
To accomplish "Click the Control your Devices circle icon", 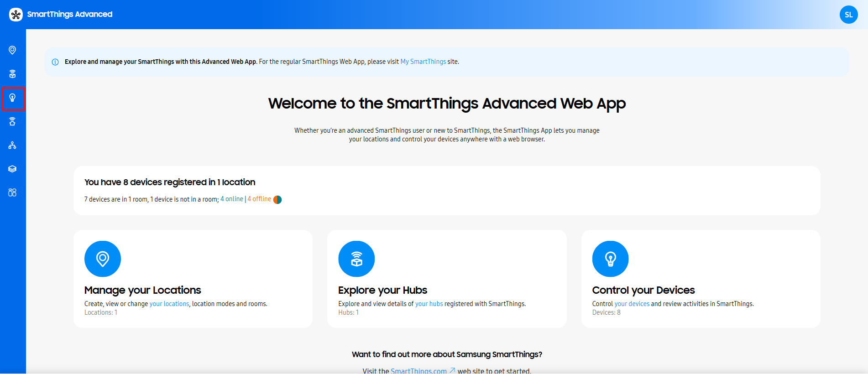I will (610, 259).
